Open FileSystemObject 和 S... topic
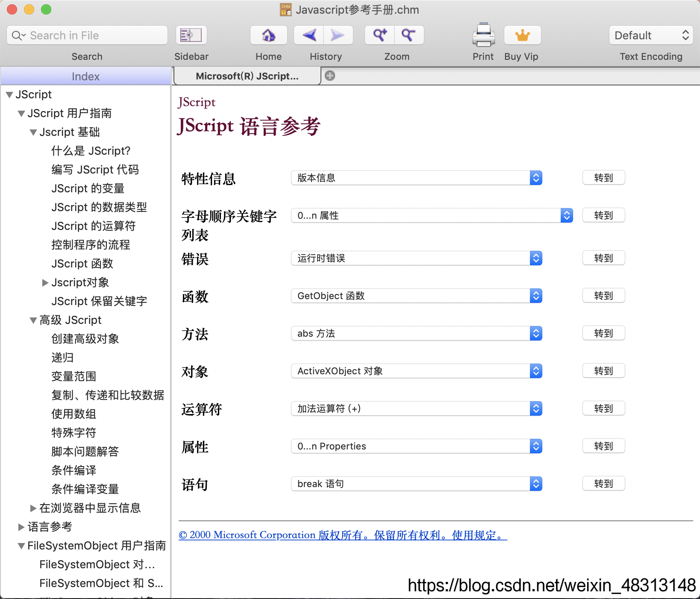Screen dimensions: 700x599 pos(101,583)
